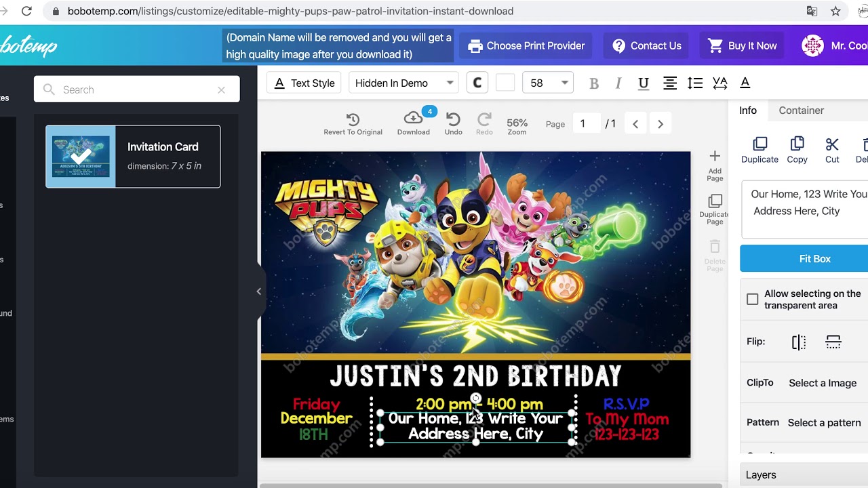The image size is (868, 488).
Task: Open the translate page icon
Action: point(812,11)
